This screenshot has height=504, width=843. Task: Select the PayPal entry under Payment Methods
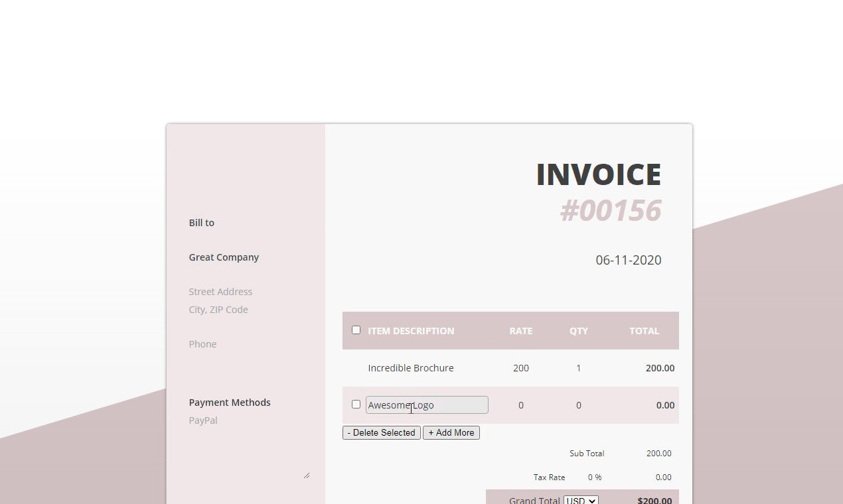coord(202,420)
